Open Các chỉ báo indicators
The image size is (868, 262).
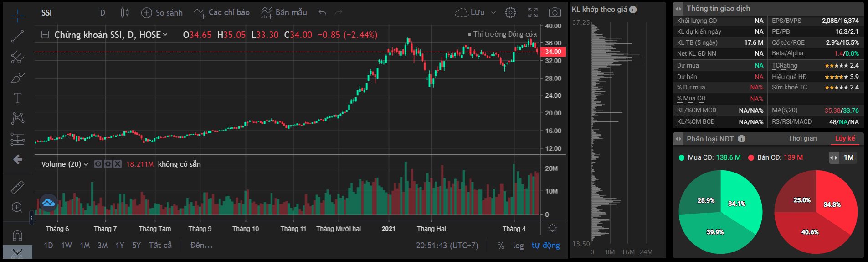pos(221,13)
